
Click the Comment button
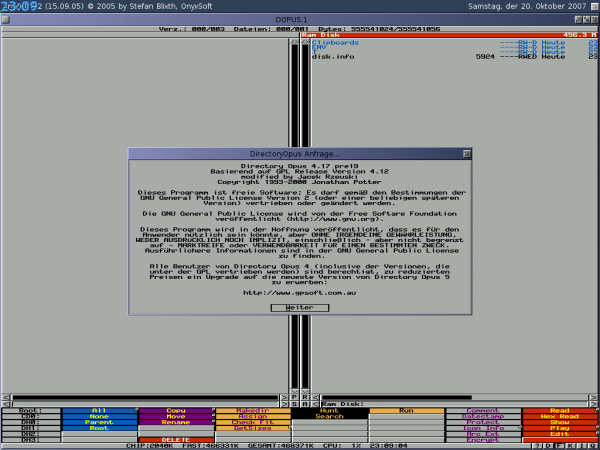pos(484,411)
